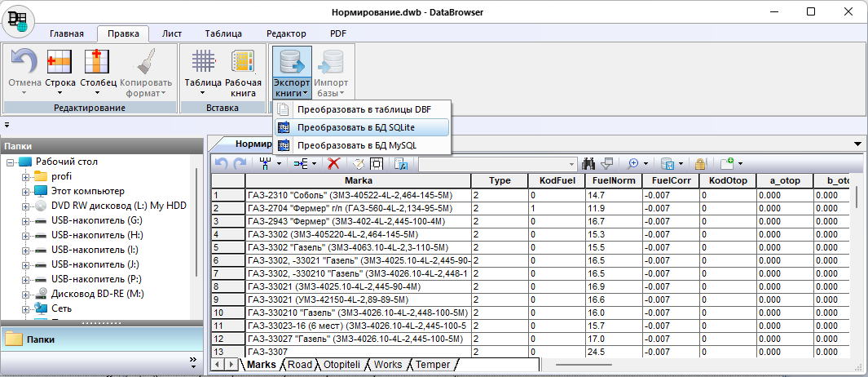
Task: Click the red X delete icon
Action: click(333, 163)
